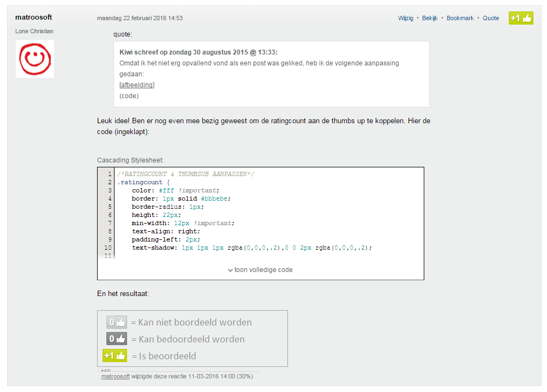The width and height of the screenshot is (547, 392).
Task: Click matroosoft's red smiley avatar
Action: [x=34, y=58]
